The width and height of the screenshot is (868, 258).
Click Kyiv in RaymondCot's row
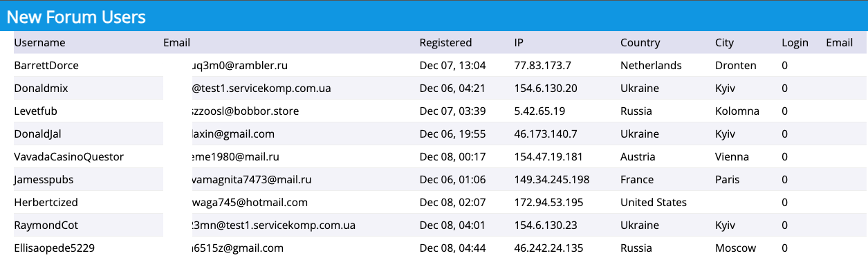click(x=725, y=225)
